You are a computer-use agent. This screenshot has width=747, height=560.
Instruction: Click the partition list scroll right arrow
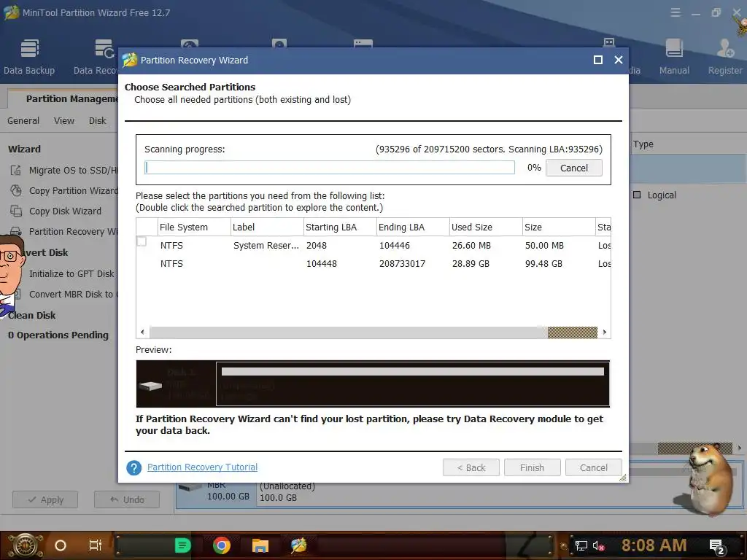tap(605, 332)
